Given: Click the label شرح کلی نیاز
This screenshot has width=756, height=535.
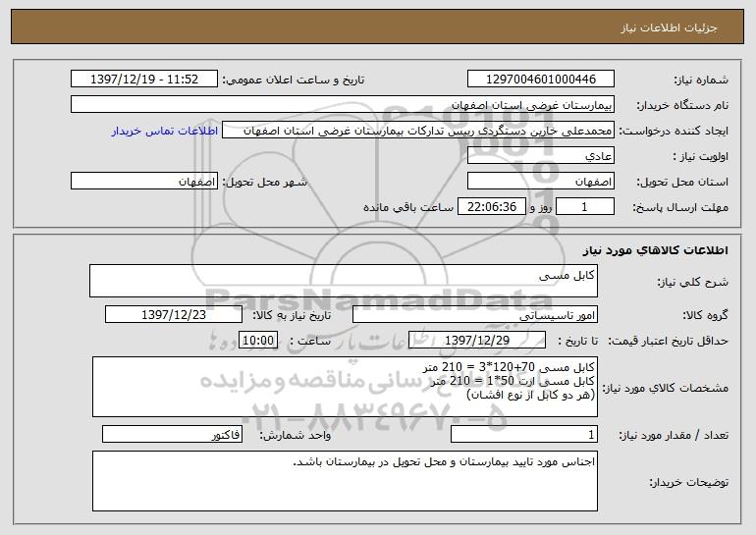Looking at the screenshot, I should [693, 282].
